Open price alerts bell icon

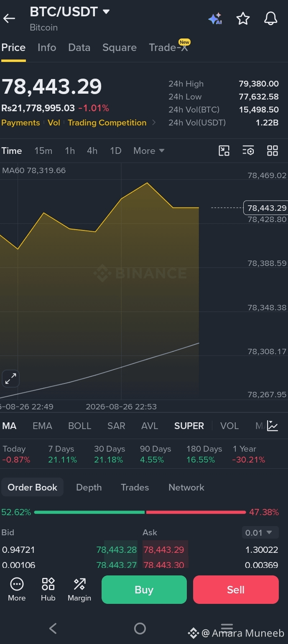pyautogui.click(x=271, y=18)
